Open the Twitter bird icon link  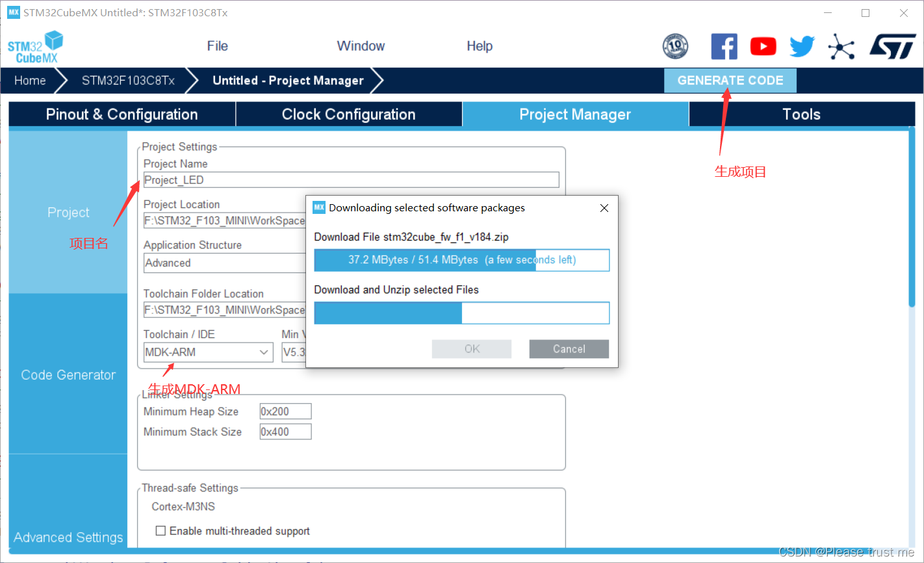tap(802, 46)
